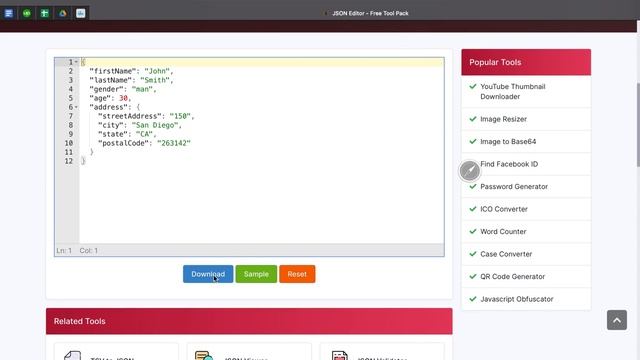The image size is (640, 360).
Task: Click the Ln: 1 status bar indicator
Action: [64, 250]
